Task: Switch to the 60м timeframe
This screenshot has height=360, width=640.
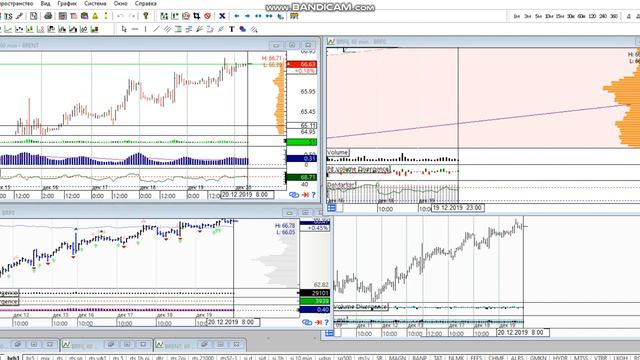Action: pos(582,16)
